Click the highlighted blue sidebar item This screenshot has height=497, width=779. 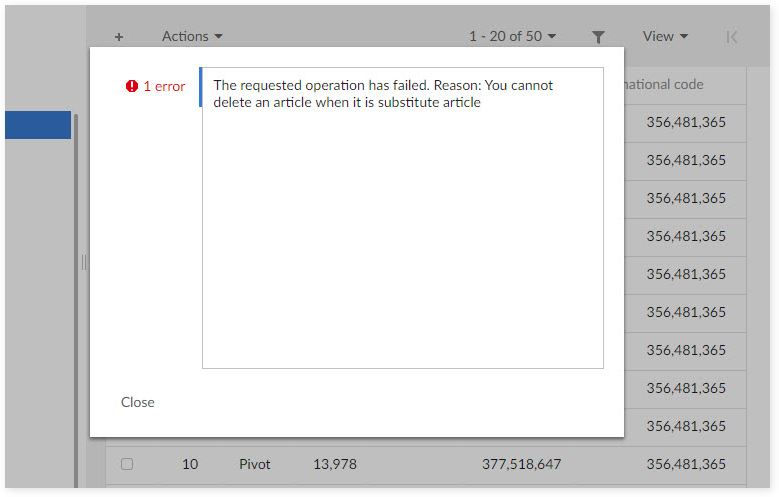point(38,125)
